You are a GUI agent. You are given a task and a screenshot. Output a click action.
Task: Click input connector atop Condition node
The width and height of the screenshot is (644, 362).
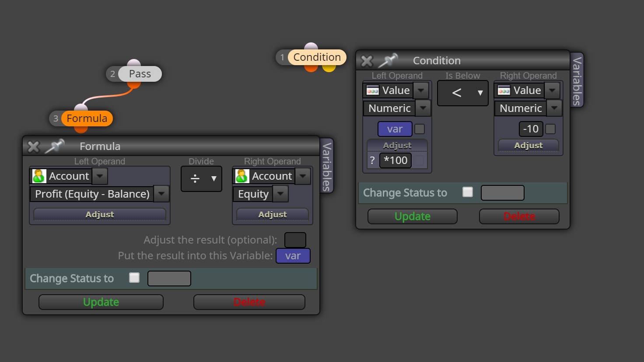tap(311, 46)
